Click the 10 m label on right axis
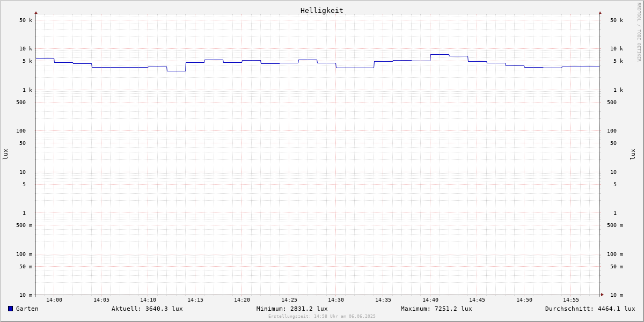Image resolution: width=644 pixels, height=322 pixels. [x=617, y=295]
